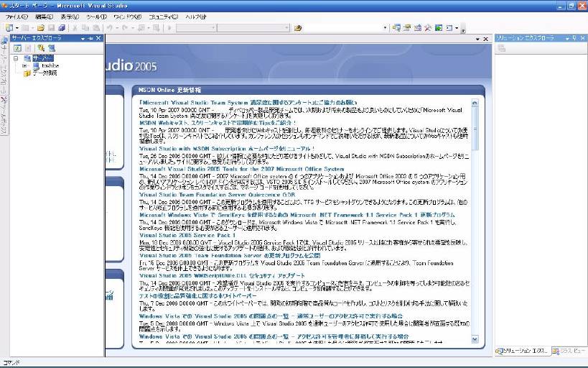The height and width of the screenshot is (368, 588).
Task: Click the Copy toolbar icon
Action: point(85,28)
